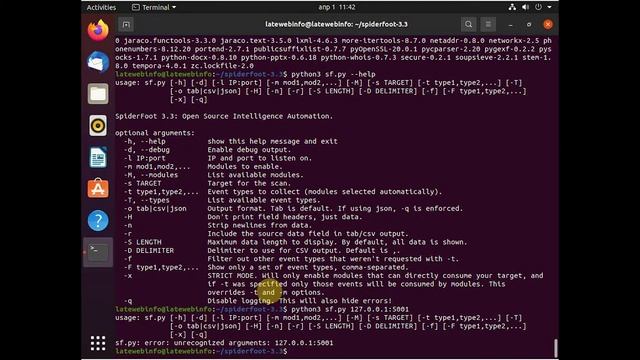Expand the system menu arrow
Viewport: 640px width, 360px height.
[549, 7]
